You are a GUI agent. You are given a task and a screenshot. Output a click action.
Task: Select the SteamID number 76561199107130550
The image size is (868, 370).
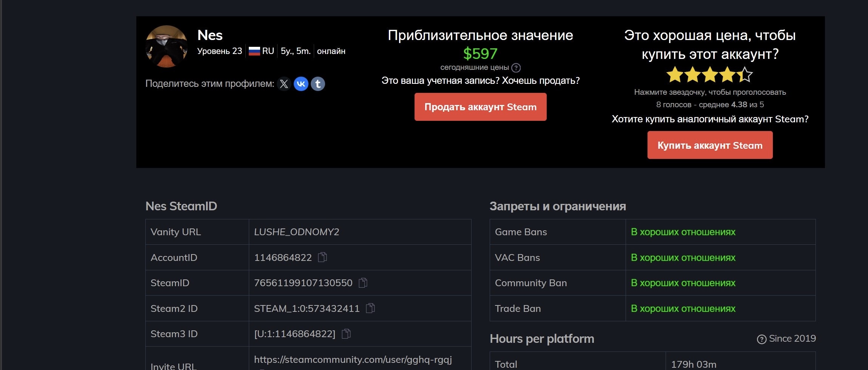pyautogui.click(x=303, y=283)
